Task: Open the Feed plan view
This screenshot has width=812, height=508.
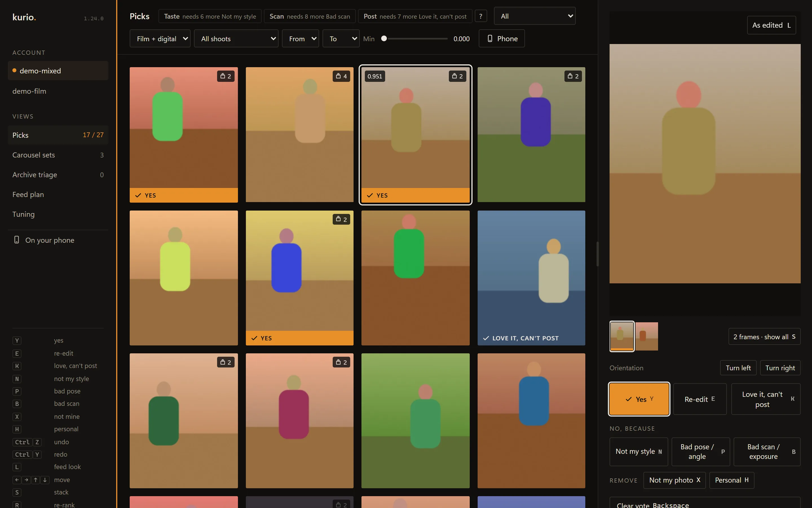Action: [58, 194]
